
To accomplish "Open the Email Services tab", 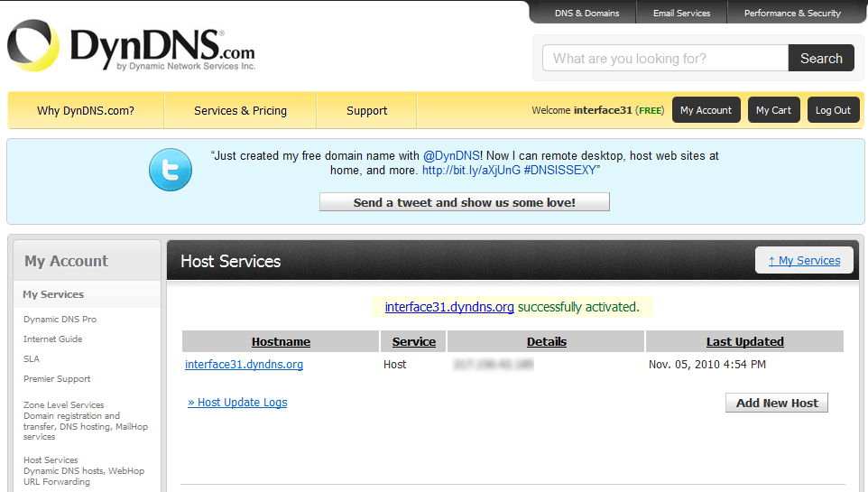I will coord(681,14).
